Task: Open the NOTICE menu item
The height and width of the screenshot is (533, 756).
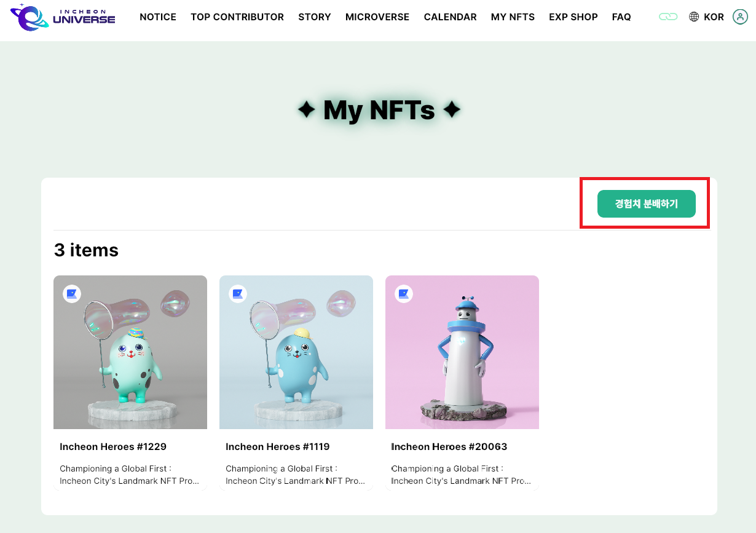Action: click(x=158, y=17)
